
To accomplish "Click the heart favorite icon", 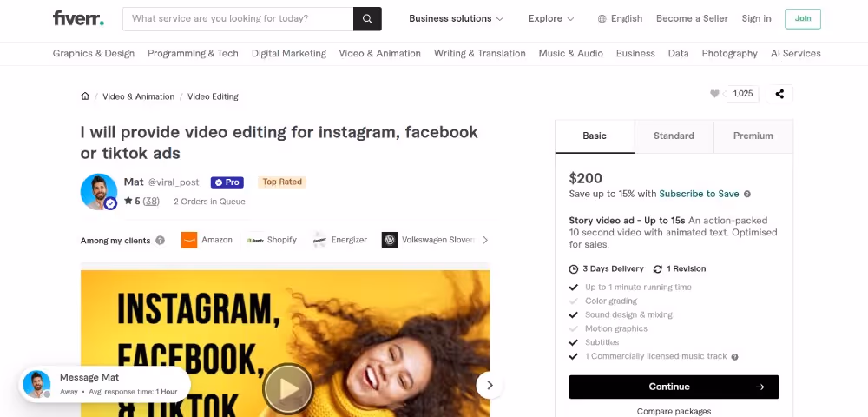I will pos(714,94).
